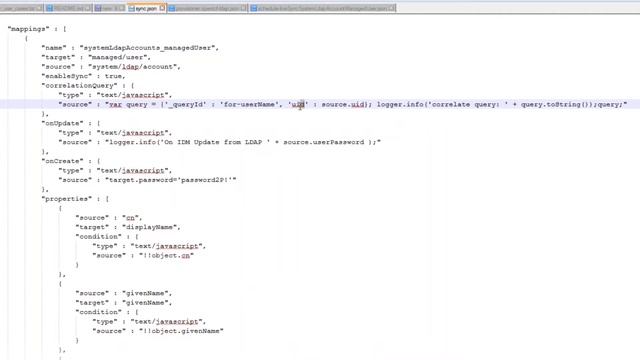Click the "correlationQuery" key
This screenshot has width=640, height=360.
79,85
